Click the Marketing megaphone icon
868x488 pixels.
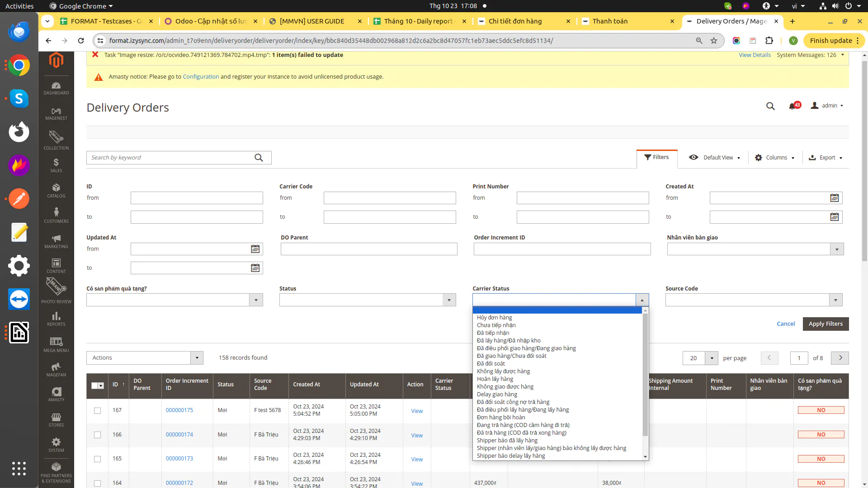[x=56, y=241]
